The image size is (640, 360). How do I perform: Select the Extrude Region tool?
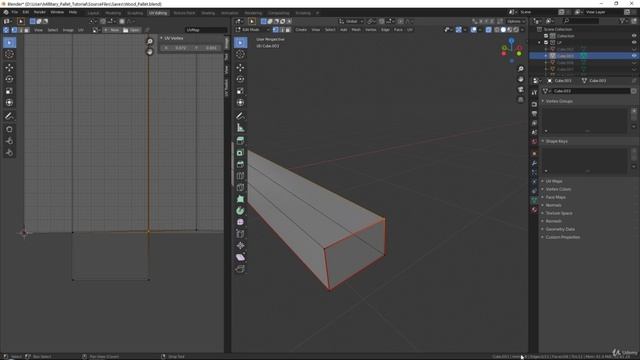point(241,141)
